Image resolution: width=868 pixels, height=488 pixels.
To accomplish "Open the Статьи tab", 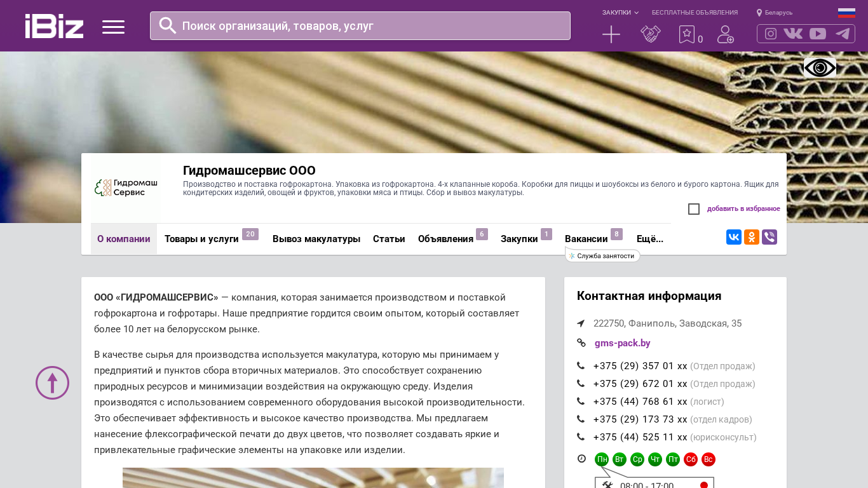I will tap(389, 239).
